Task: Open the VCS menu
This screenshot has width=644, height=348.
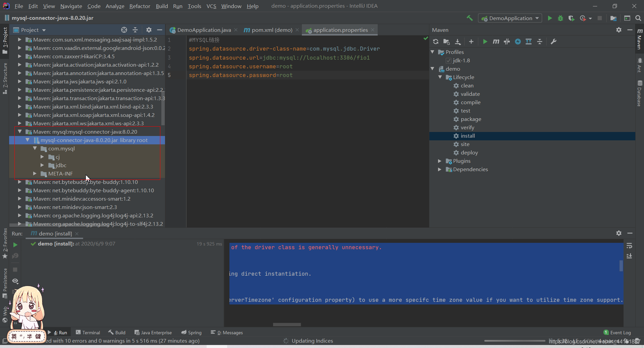Action: pos(211,6)
